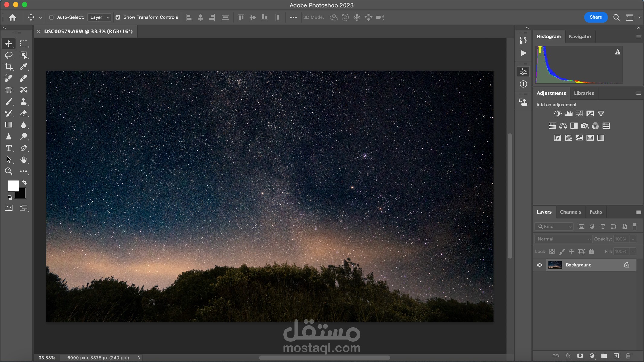644x362 pixels.
Task: Select the Blur tool
Action: (x=24, y=125)
